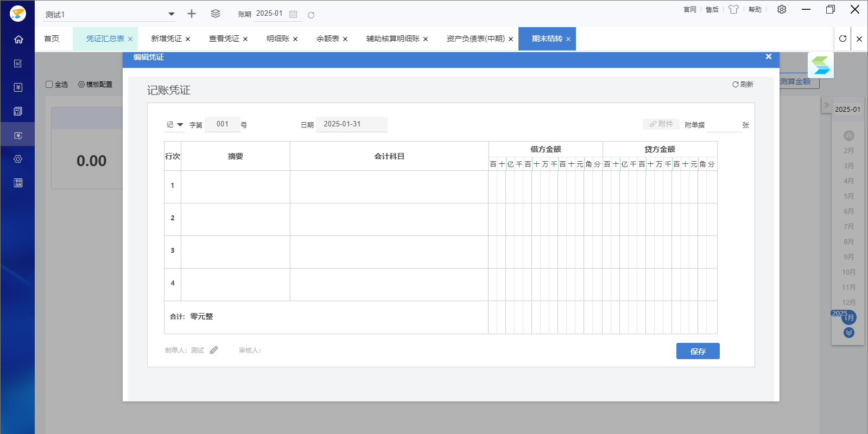868x434 pixels.
Task: Expand the 记 voucher type dropdown
Action: tap(175, 125)
